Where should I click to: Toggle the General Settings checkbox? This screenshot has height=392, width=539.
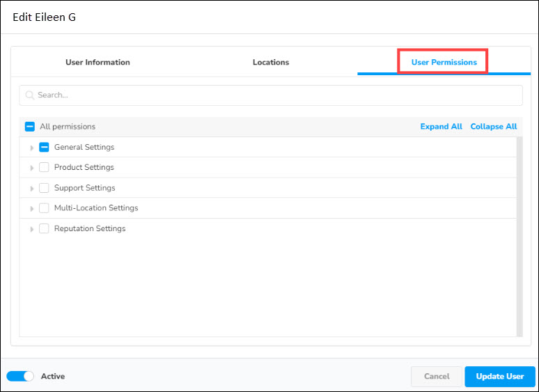pos(44,147)
